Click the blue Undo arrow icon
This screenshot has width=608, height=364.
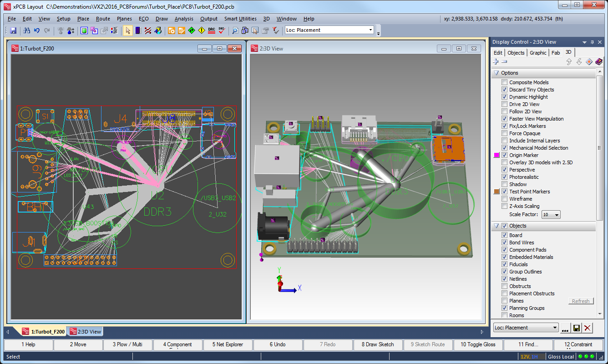[37, 30]
